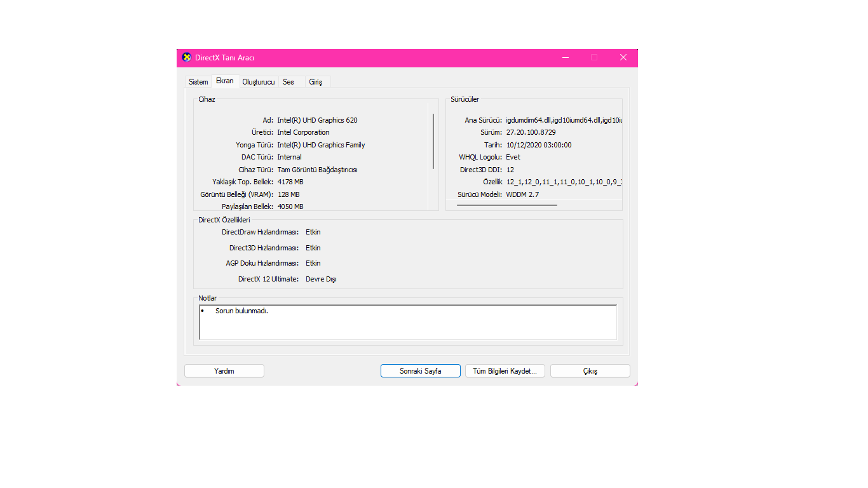Viewport: 868px width, 488px height.
Task: Click the WHQL Logolu value Evet
Action: click(513, 157)
